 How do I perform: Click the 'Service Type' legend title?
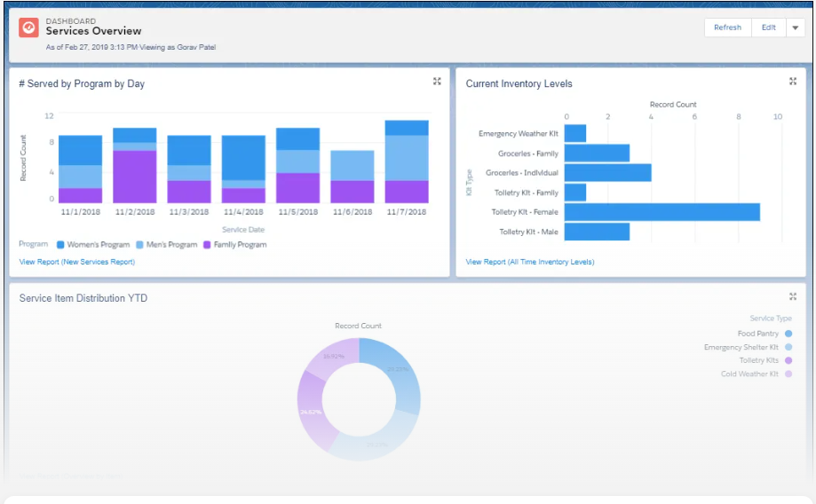coord(771,318)
